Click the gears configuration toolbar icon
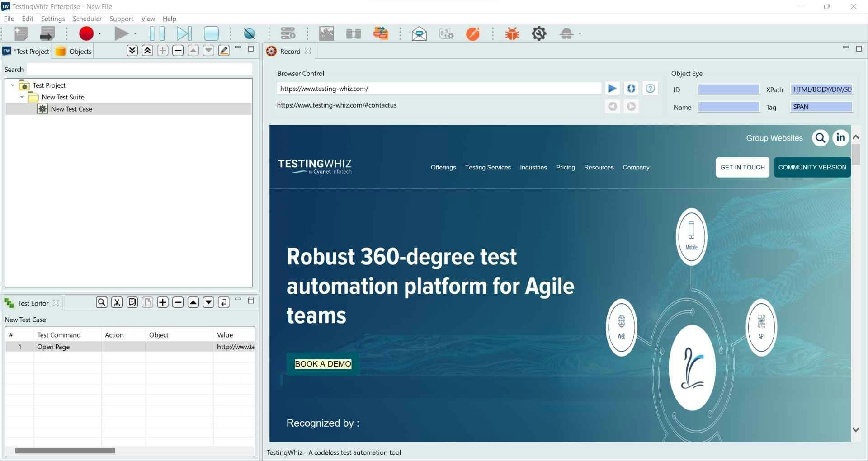The image size is (868, 461). (446, 33)
